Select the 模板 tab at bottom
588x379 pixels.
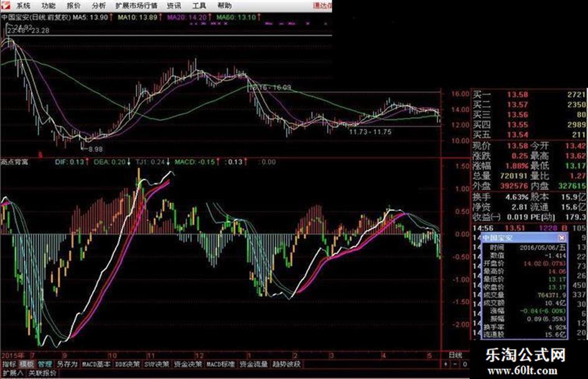[x=27, y=364]
